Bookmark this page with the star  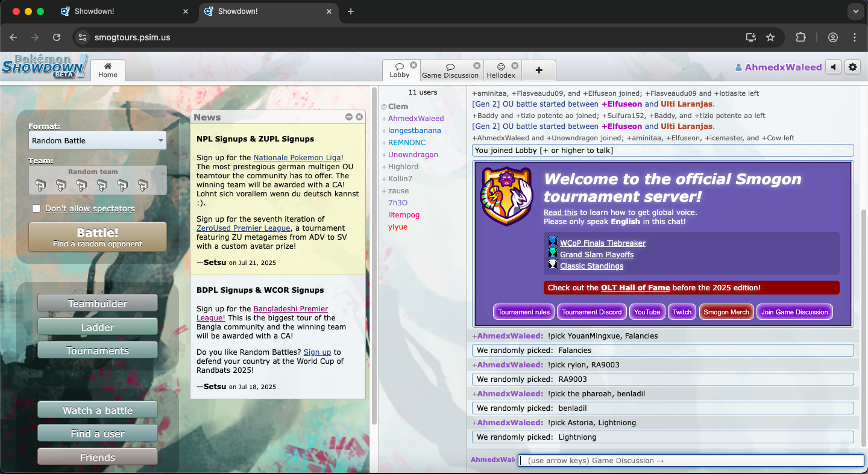point(770,37)
